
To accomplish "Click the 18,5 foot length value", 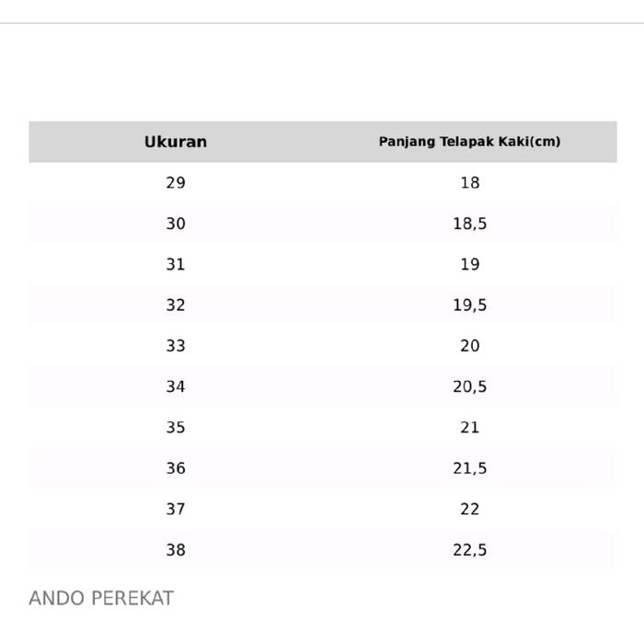I will tap(469, 224).
